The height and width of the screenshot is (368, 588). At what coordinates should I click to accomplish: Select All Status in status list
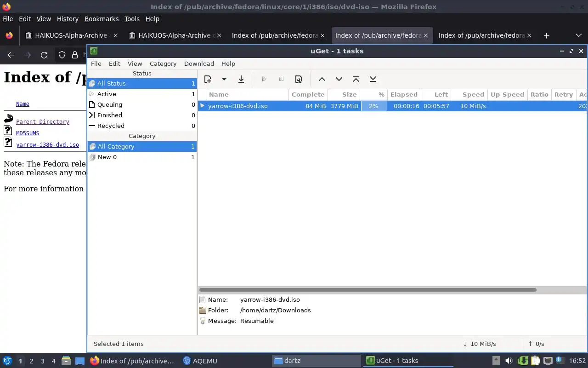coord(142,83)
